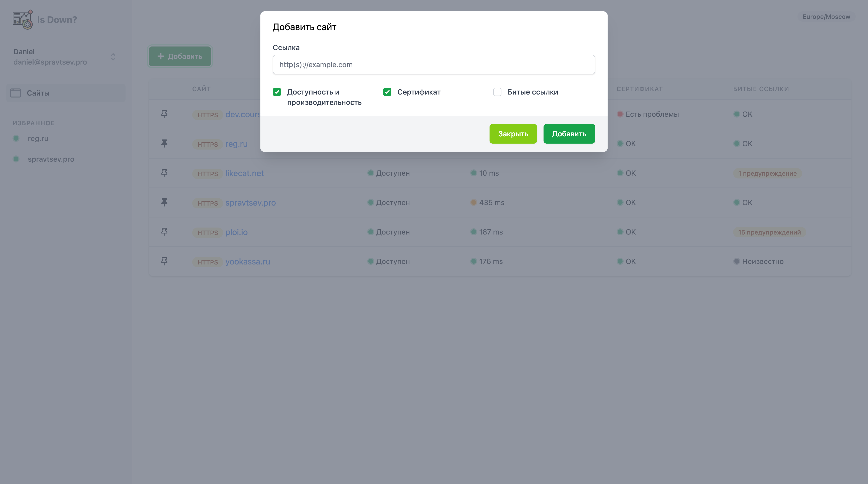The height and width of the screenshot is (484, 868).
Task: Click the Is Down? logo icon
Action: [22, 20]
